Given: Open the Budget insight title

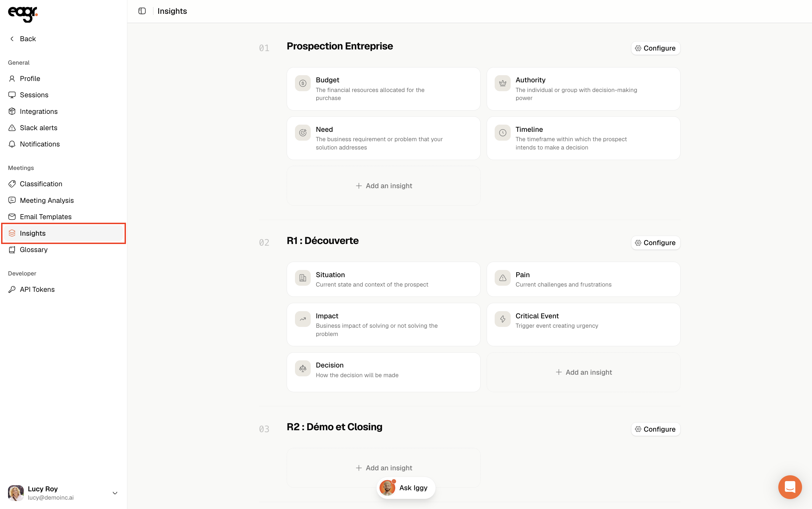Looking at the screenshot, I should (x=327, y=80).
